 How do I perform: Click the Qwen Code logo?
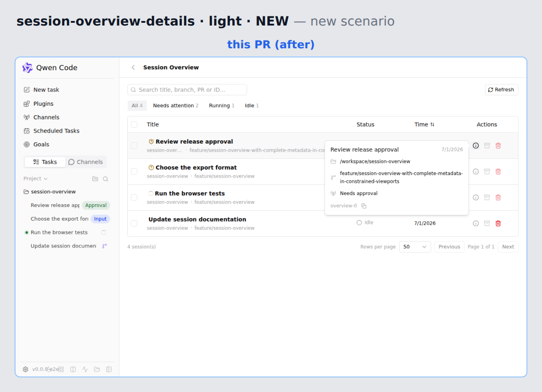tap(27, 68)
